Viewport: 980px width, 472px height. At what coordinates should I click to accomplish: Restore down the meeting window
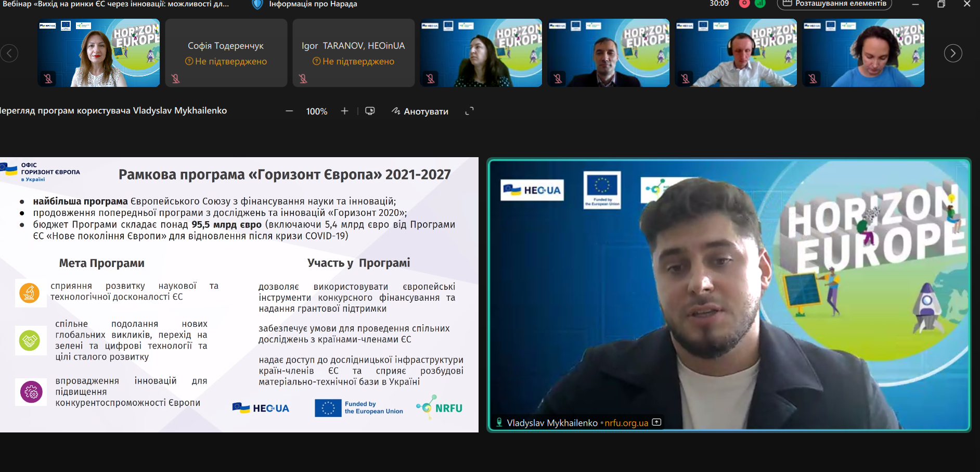941,4
